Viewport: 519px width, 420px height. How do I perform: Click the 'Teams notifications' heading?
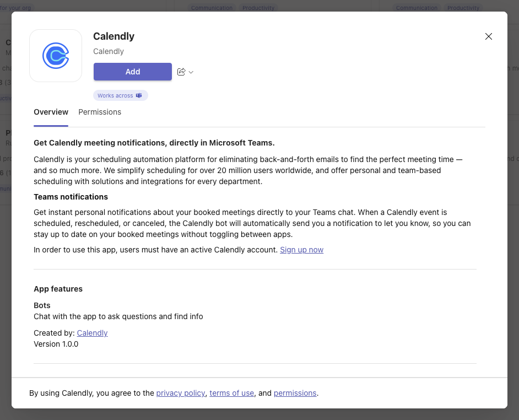[x=71, y=197]
